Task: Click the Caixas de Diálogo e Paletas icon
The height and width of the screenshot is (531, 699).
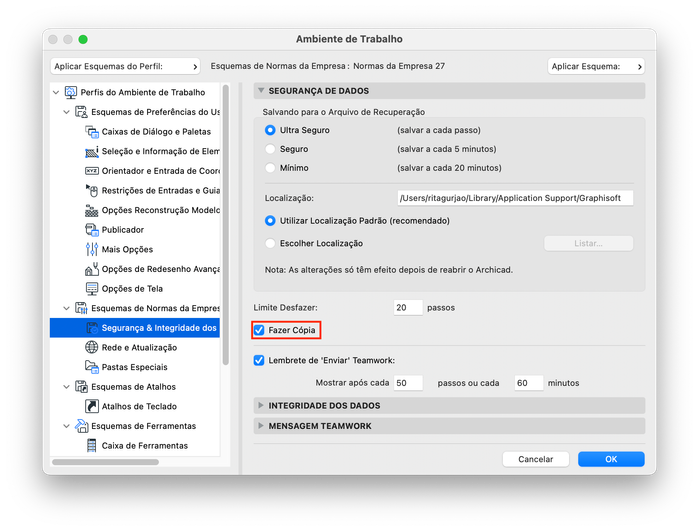Action: click(x=92, y=132)
